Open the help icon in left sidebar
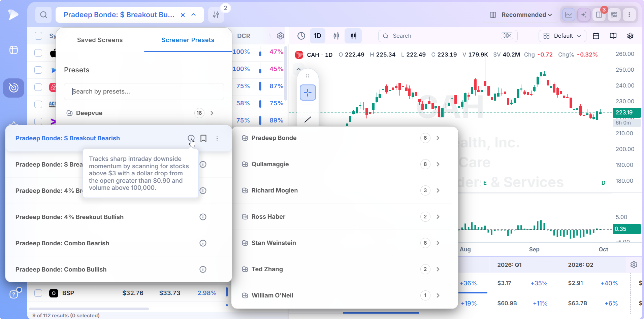The image size is (644, 319). 13,294
